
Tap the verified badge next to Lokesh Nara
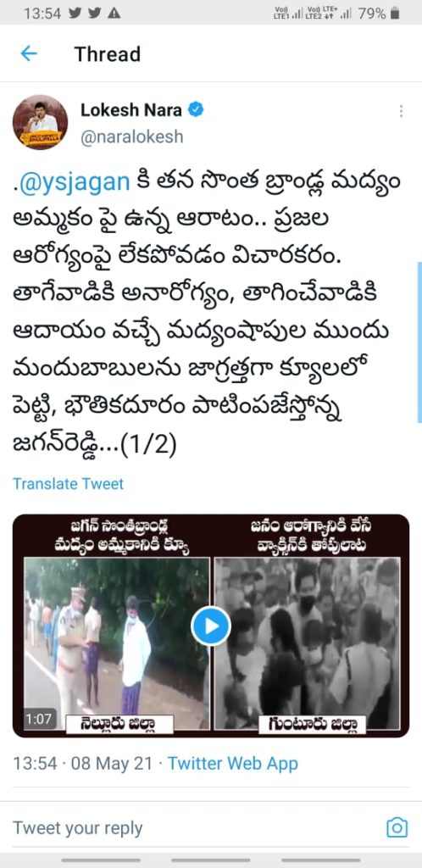[196, 109]
